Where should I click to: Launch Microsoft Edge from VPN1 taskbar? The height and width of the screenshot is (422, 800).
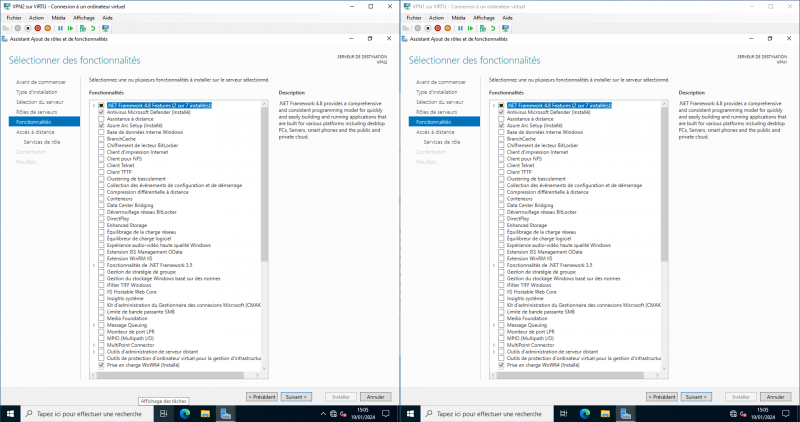point(585,414)
